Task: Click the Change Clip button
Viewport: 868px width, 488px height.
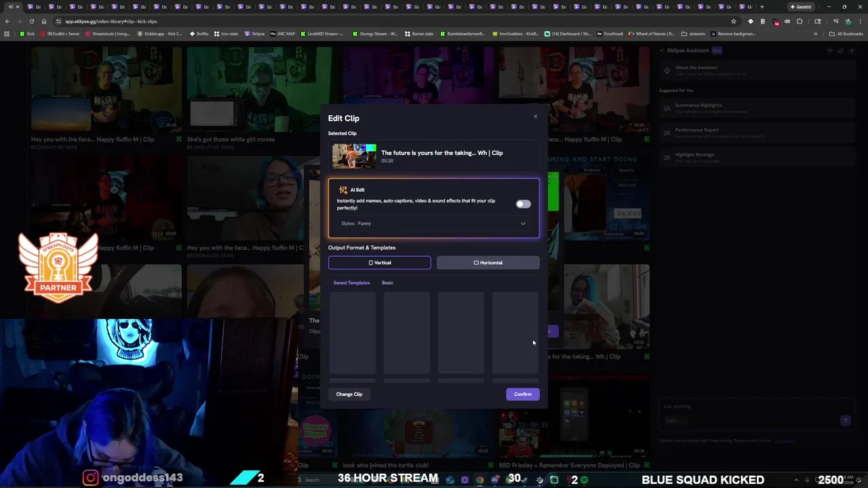Action: [349, 394]
